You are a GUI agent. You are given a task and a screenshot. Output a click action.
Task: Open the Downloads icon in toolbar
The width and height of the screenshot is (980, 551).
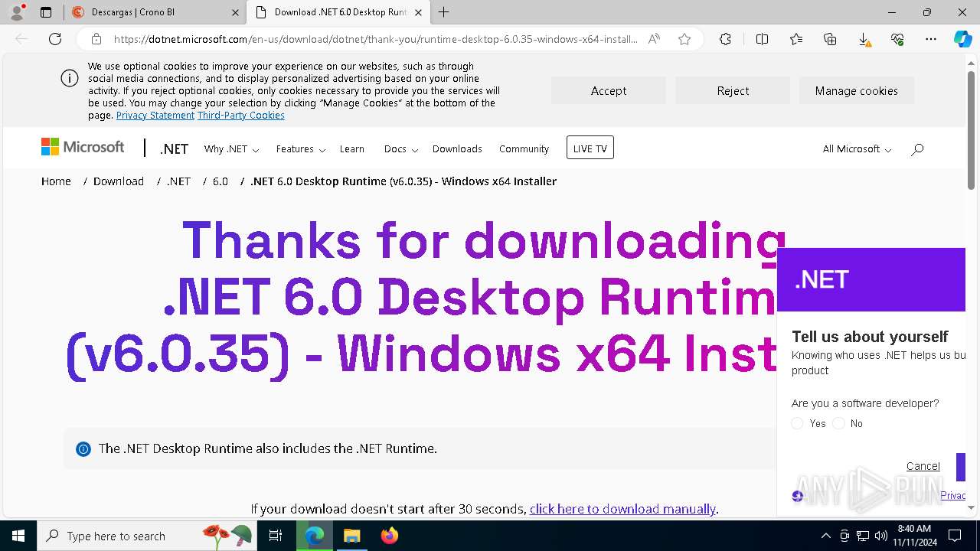click(x=864, y=39)
